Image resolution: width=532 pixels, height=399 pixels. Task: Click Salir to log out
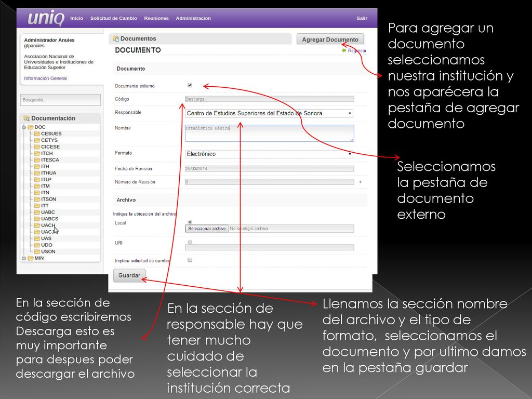362,18
